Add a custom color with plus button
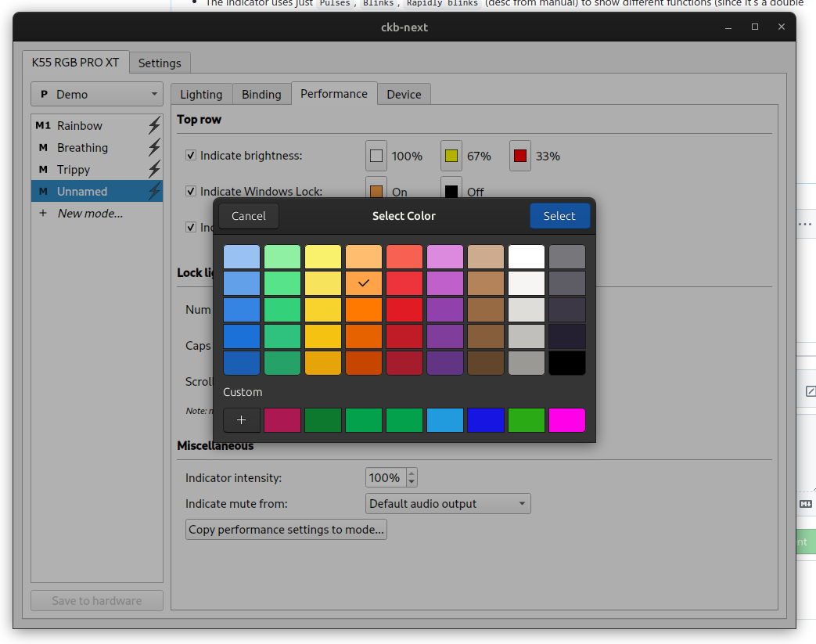 pyautogui.click(x=242, y=420)
